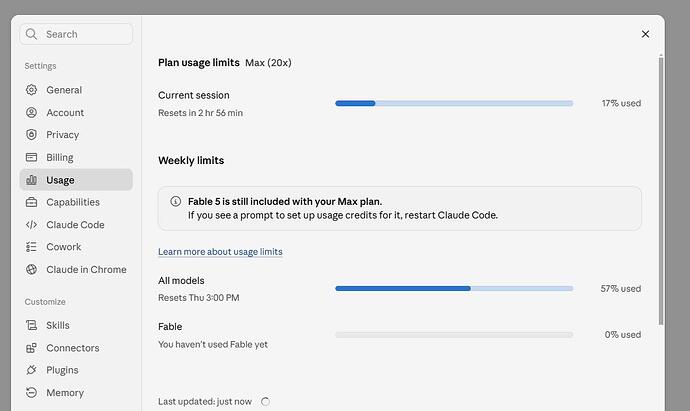Viewport: 690px width, 411px height.
Task: Click the info icon in Fable notice
Action: click(176, 202)
